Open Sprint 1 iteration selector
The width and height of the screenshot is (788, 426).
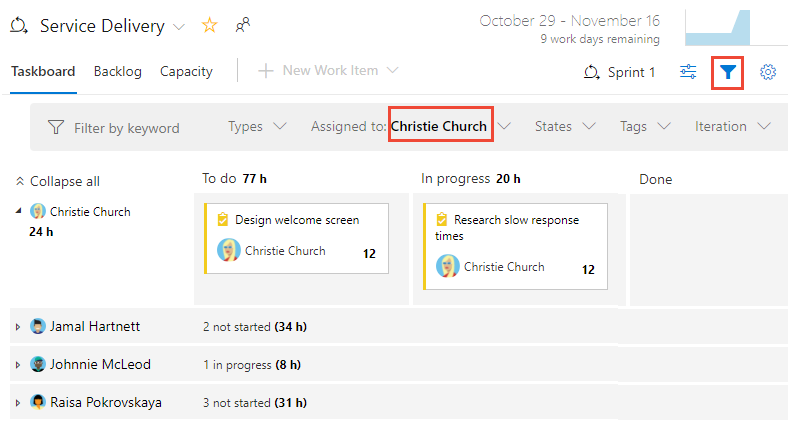tap(620, 72)
